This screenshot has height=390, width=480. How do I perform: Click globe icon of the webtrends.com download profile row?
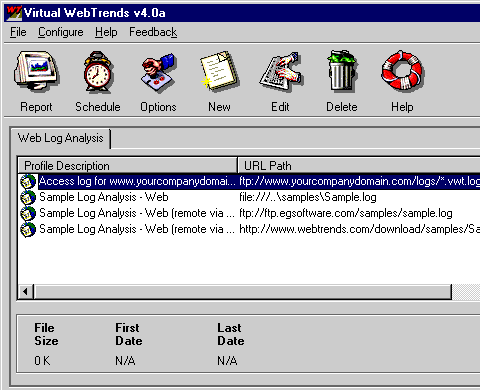coord(28,229)
